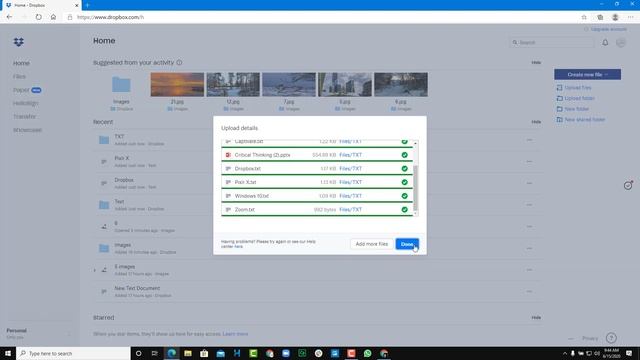Open more options for New Text Document row
640x360 pixels.
529,291
